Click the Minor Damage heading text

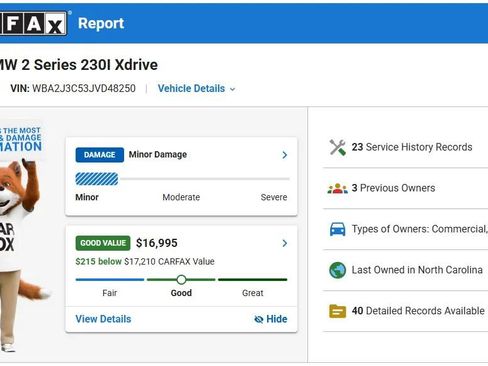pyautogui.click(x=158, y=155)
